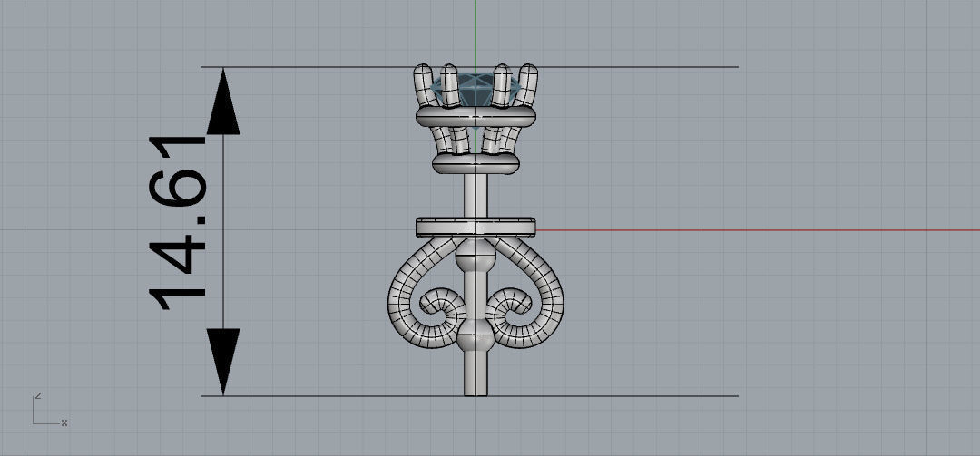980x456 pixels.
Task: Click the XZ world axis icon
Action: tap(49, 410)
